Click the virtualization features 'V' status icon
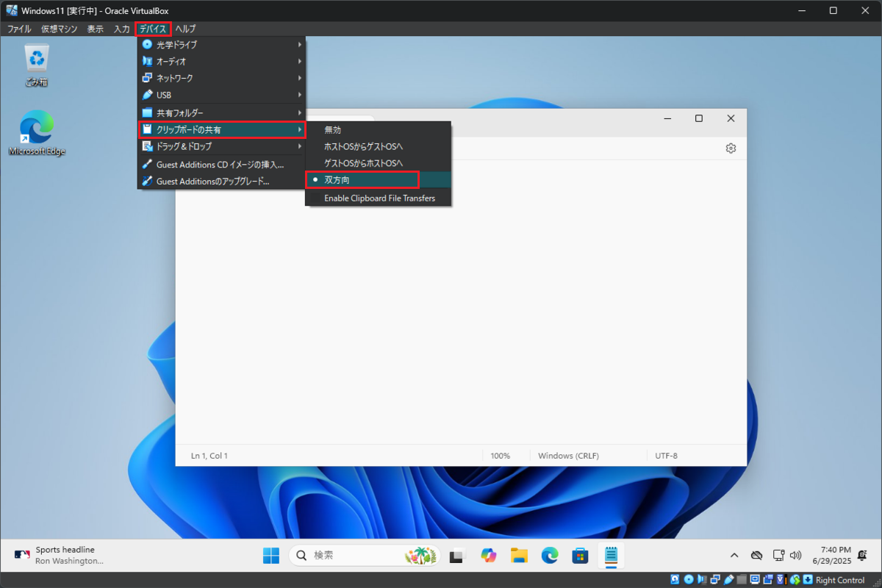 (x=781, y=580)
